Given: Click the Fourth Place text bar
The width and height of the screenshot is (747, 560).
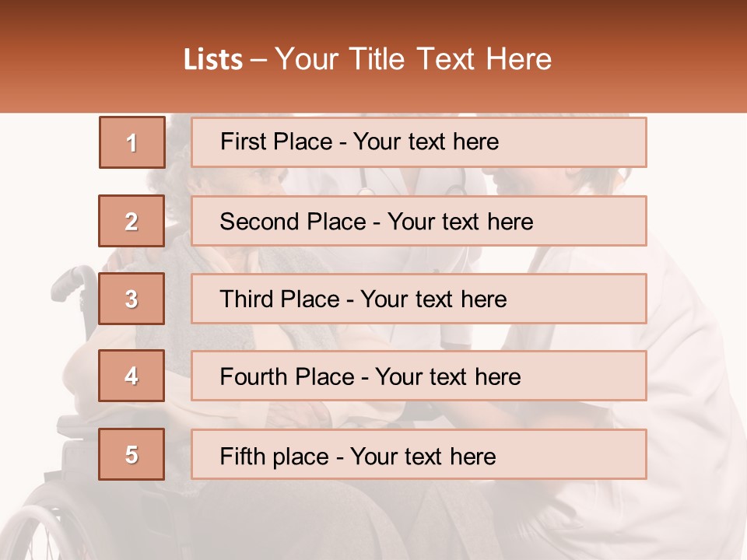Looking at the screenshot, I should 419,376.
